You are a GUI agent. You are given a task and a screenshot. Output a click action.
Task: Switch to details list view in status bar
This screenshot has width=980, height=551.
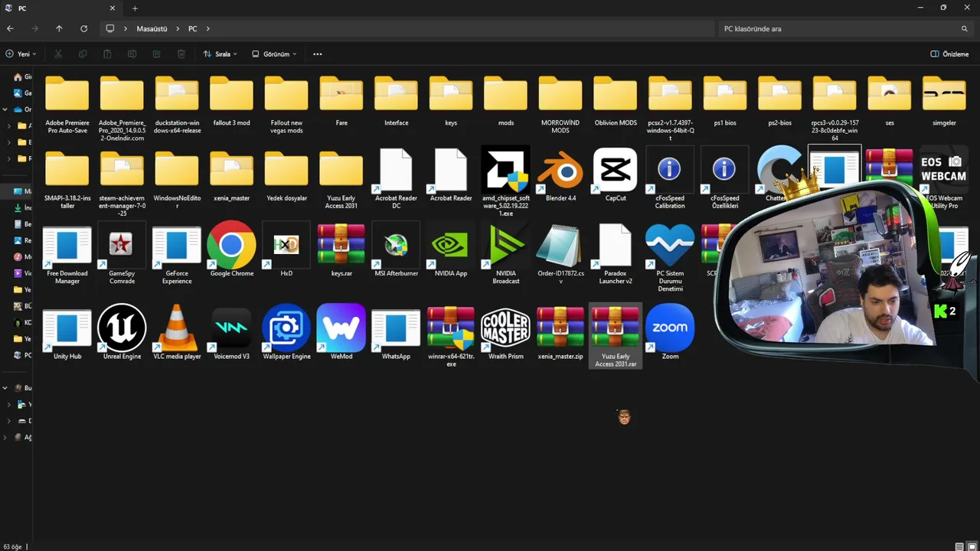[x=959, y=546]
